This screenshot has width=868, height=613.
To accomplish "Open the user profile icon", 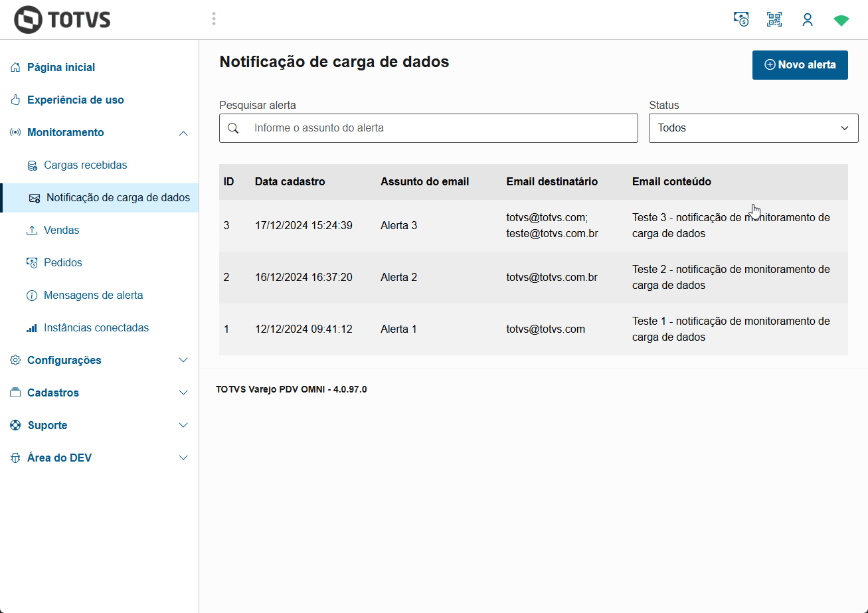I will coord(808,19).
